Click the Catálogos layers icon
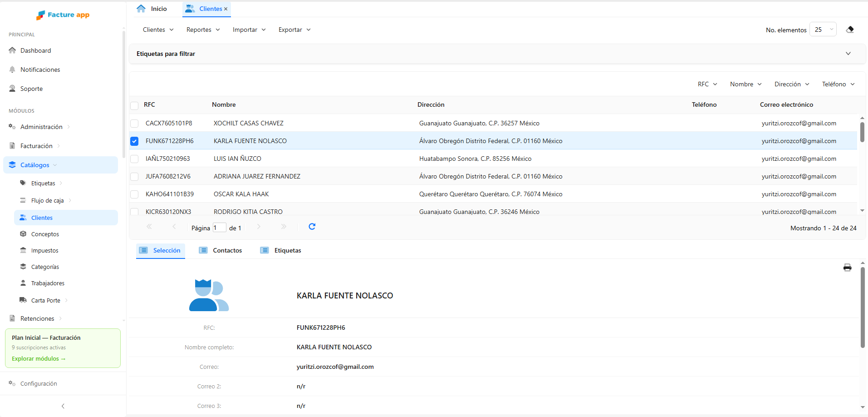 point(12,165)
